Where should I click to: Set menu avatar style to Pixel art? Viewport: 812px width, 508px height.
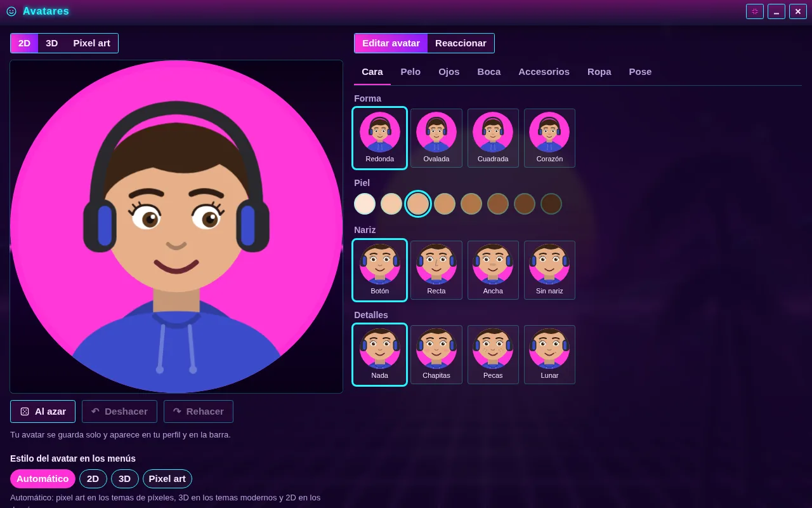tap(167, 479)
